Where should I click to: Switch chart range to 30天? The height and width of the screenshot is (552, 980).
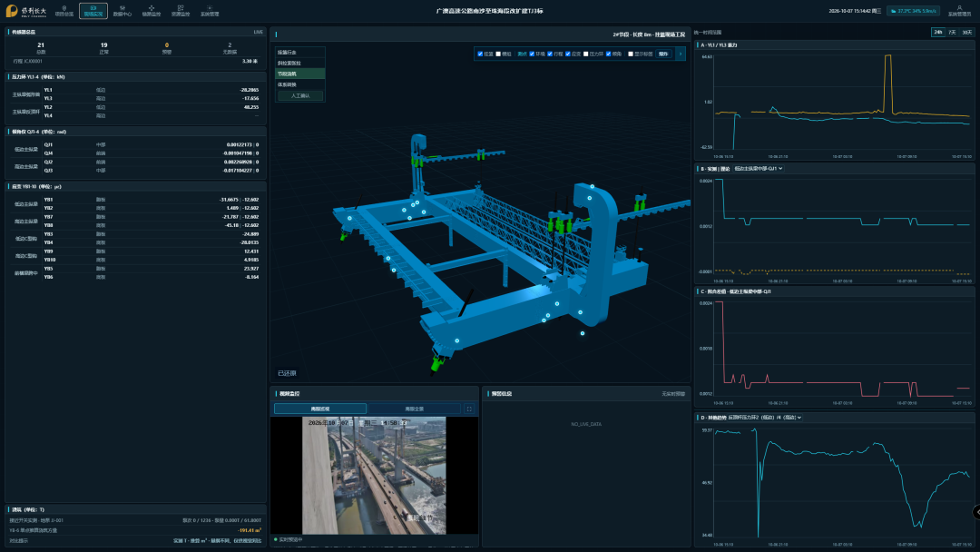967,32
